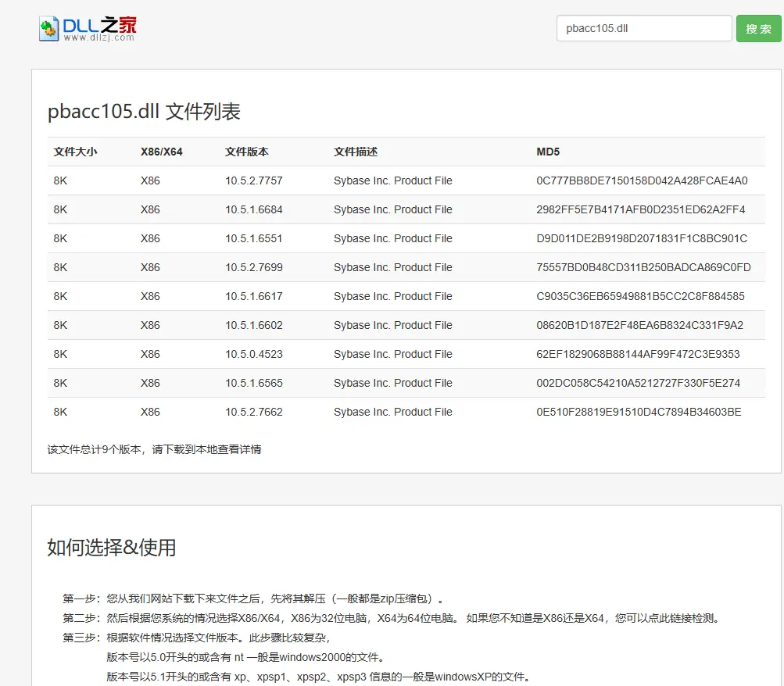Open the 10.5.1.6617 version entry
Image resolution: width=784 pixels, height=686 pixels.
[253, 296]
